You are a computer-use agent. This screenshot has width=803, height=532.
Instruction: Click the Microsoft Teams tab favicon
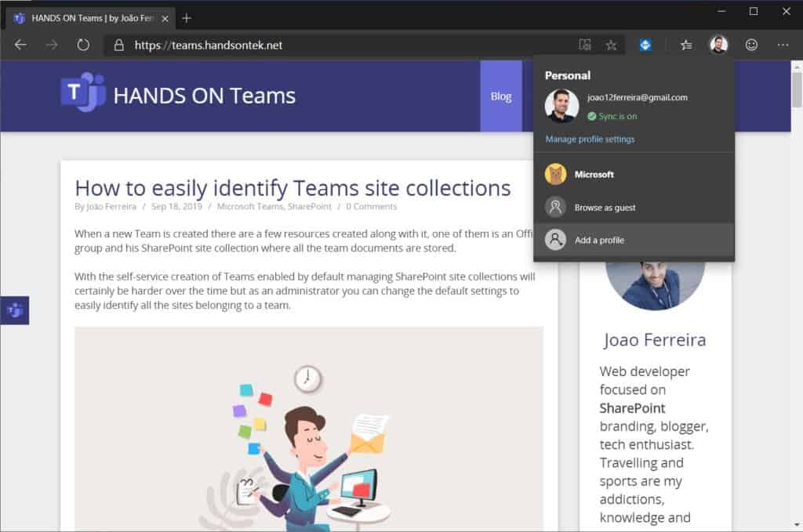pyautogui.click(x=19, y=15)
